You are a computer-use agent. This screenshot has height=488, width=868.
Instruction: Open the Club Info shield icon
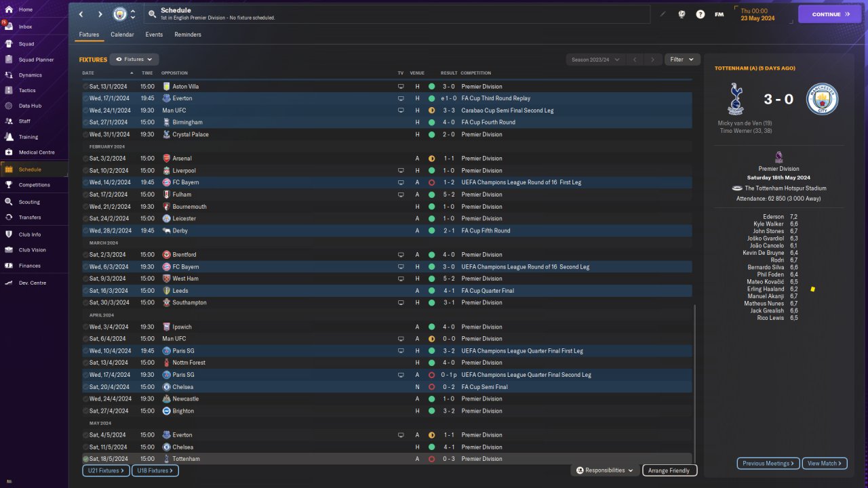[x=8, y=235]
